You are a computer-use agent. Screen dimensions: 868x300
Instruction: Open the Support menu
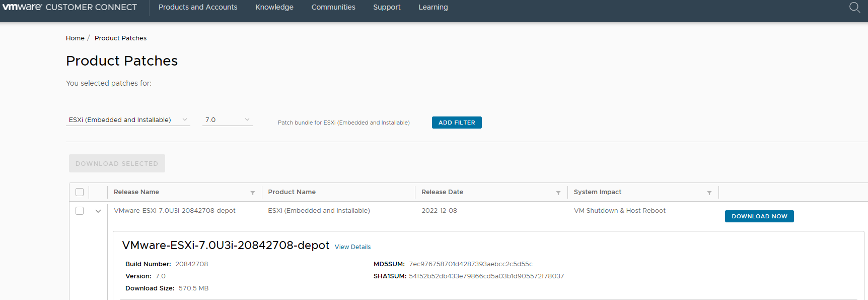(387, 7)
